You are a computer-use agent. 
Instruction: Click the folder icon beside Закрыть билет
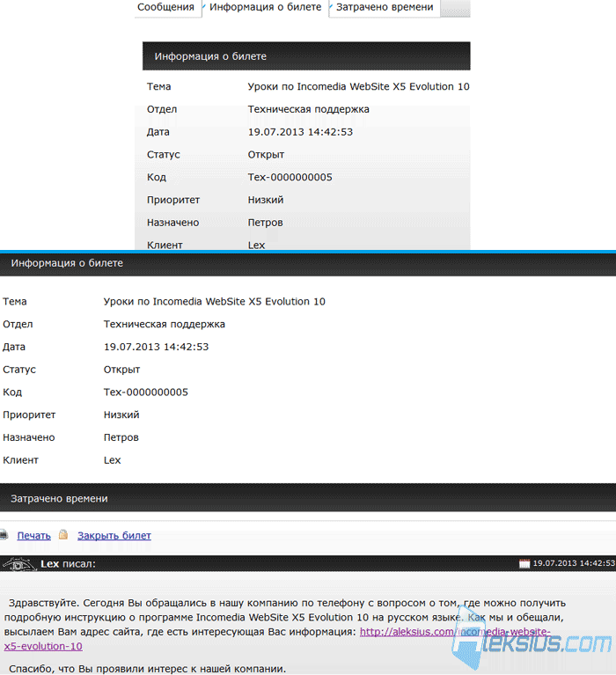tap(63, 535)
